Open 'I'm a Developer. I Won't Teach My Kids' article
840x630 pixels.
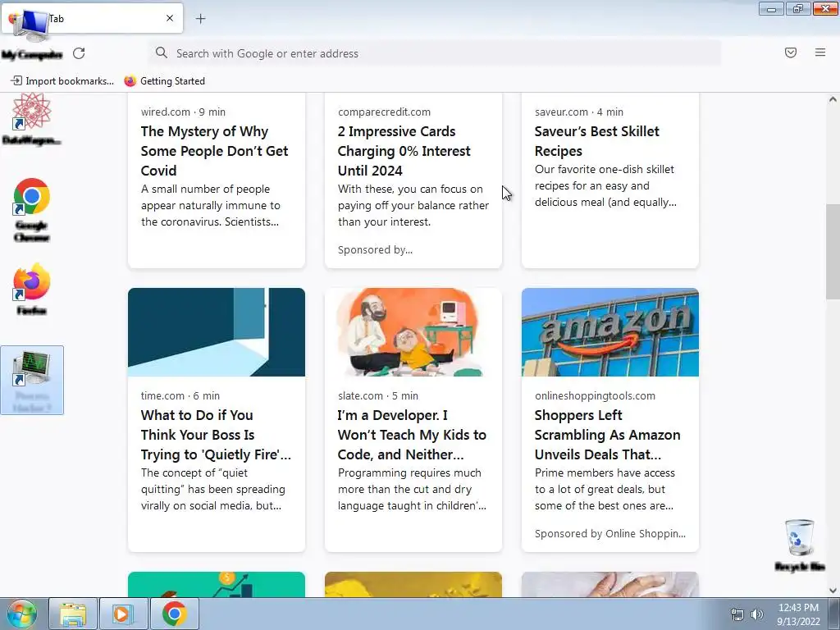[x=412, y=435]
